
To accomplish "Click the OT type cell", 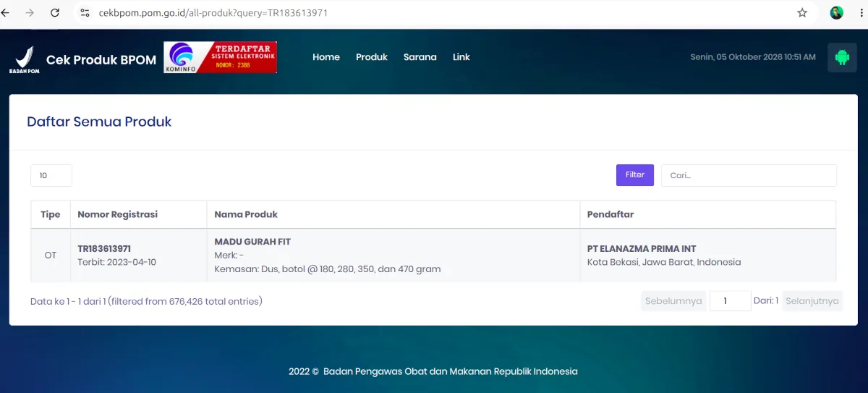I will 51,255.
